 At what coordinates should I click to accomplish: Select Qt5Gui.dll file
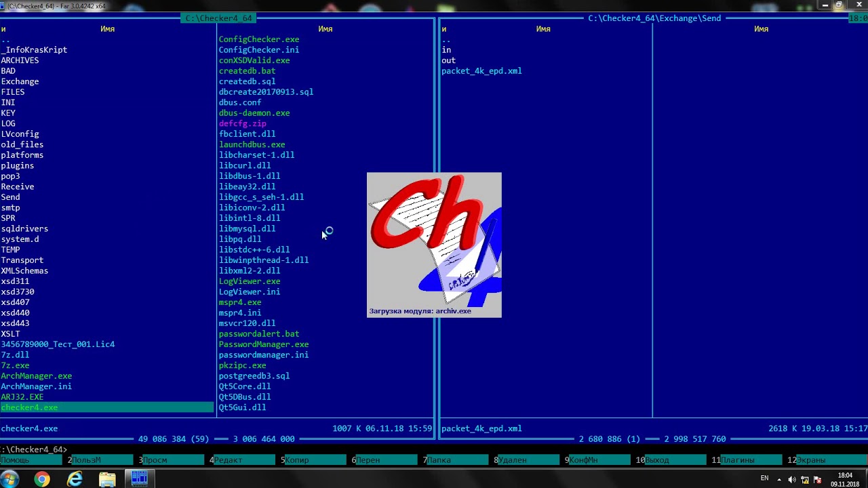tap(243, 407)
